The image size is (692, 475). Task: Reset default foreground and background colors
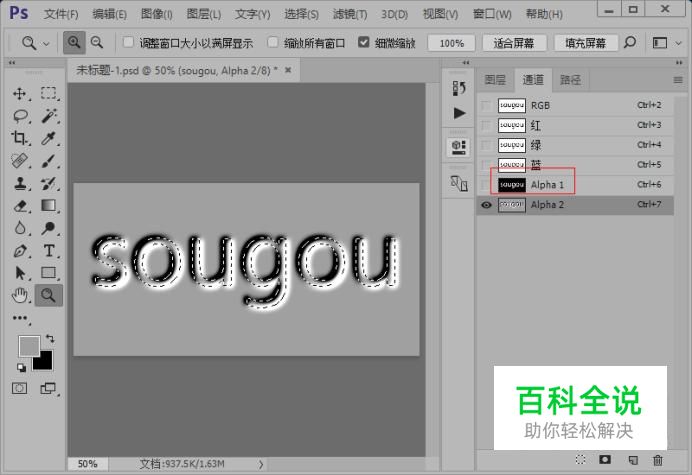click(21, 367)
